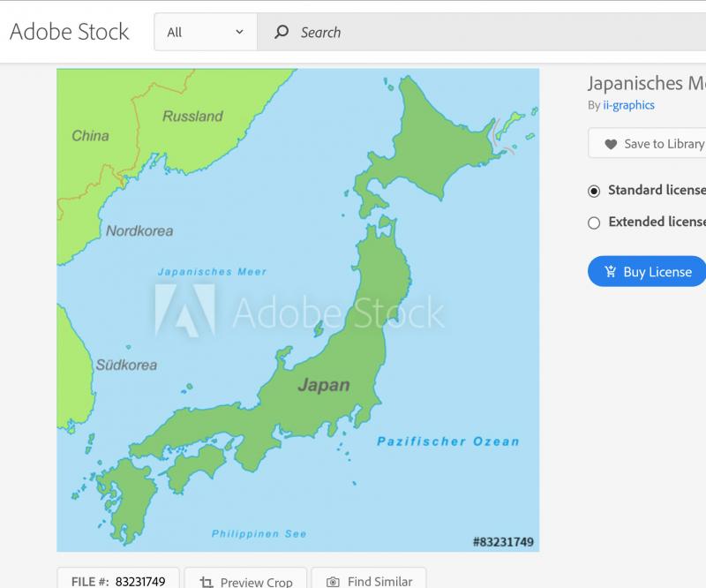706x588 pixels.
Task: Click Find Similar to see related images
Action: tap(369, 581)
